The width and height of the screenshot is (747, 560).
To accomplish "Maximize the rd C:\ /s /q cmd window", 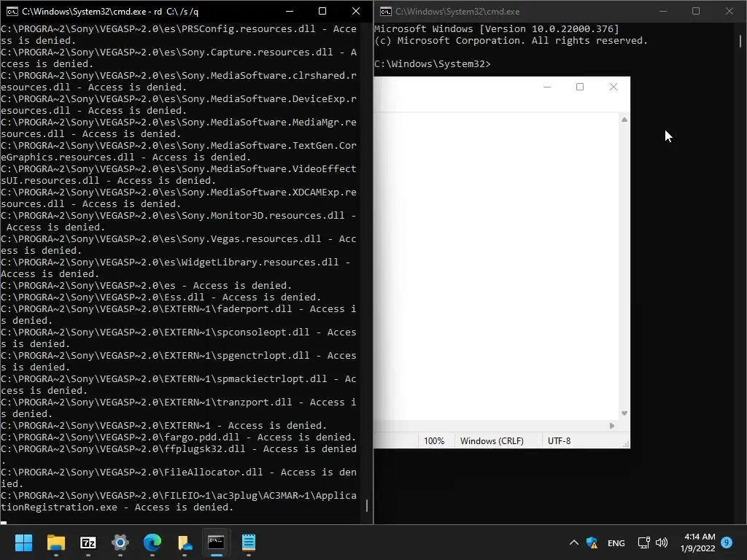I will tap(322, 11).
